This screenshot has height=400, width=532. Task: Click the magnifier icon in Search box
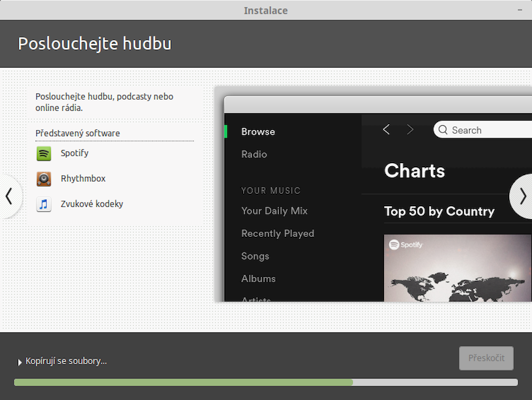(x=443, y=129)
